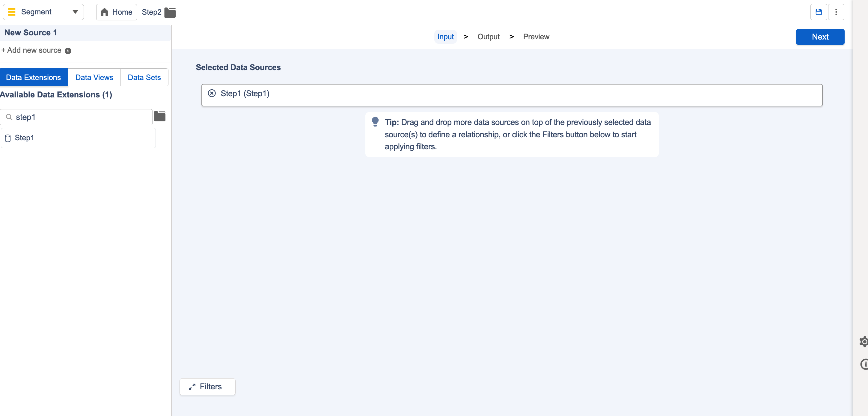Switch to the Data Extensions tab

click(x=34, y=77)
